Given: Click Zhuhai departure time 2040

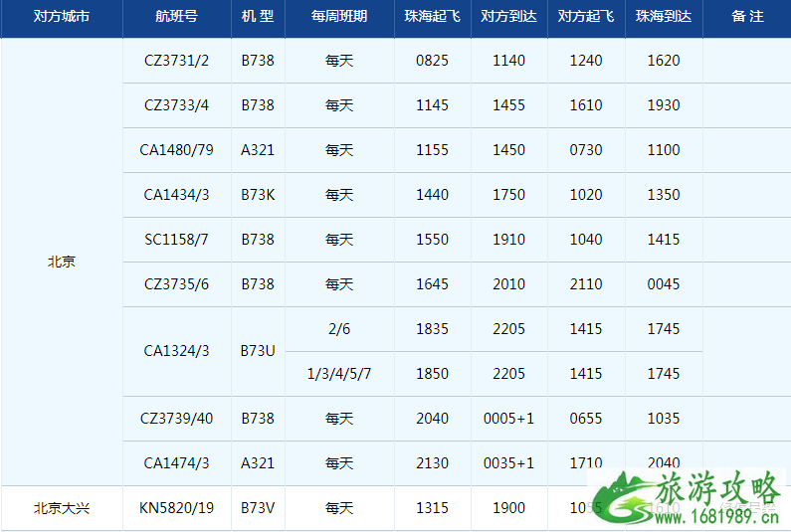Looking at the screenshot, I should (433, 419).
